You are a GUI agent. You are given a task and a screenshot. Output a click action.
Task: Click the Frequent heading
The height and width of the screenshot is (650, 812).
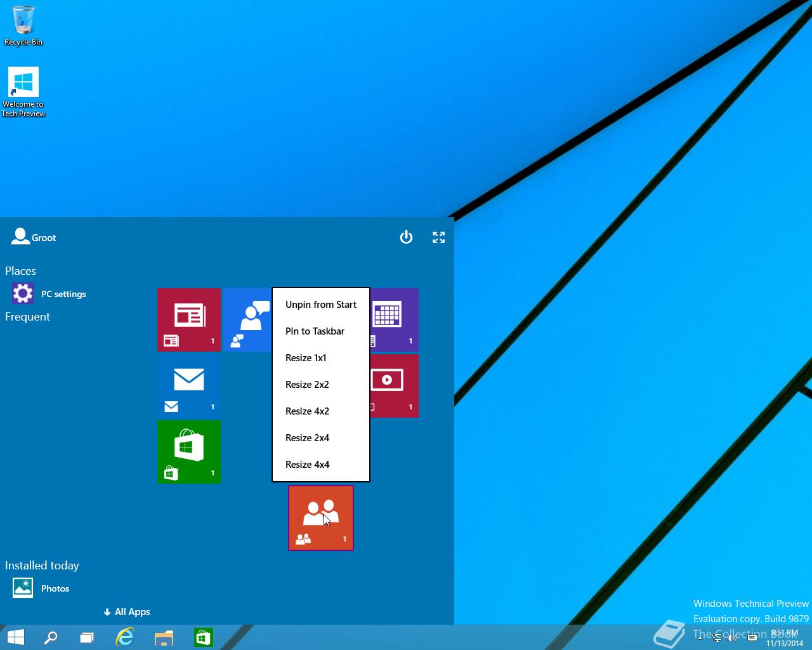[x=27, y=317]
